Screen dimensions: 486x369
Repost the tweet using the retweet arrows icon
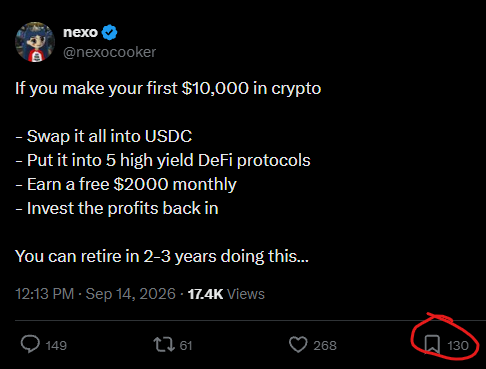click(164, 345)
